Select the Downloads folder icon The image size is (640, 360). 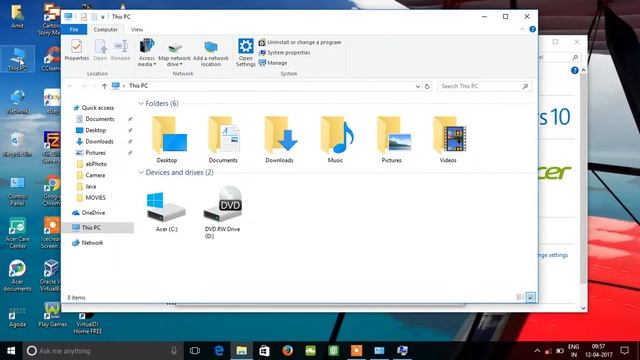[x=280, y=140]
